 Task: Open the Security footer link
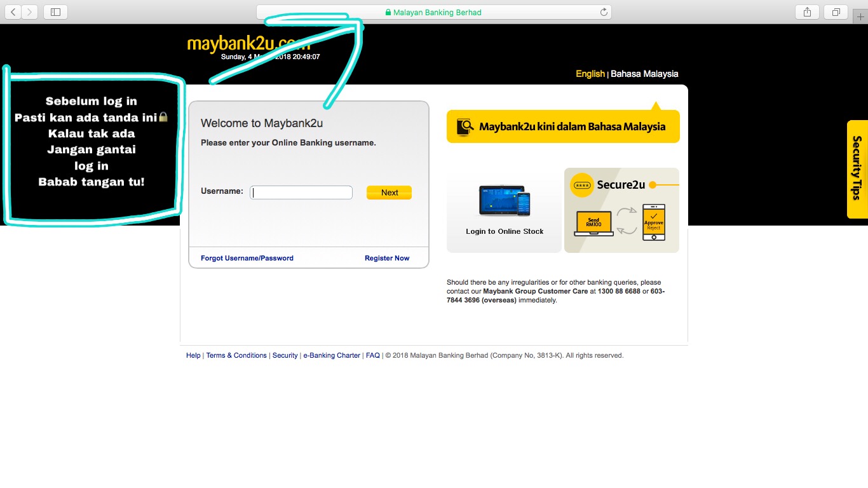point(285,355)
